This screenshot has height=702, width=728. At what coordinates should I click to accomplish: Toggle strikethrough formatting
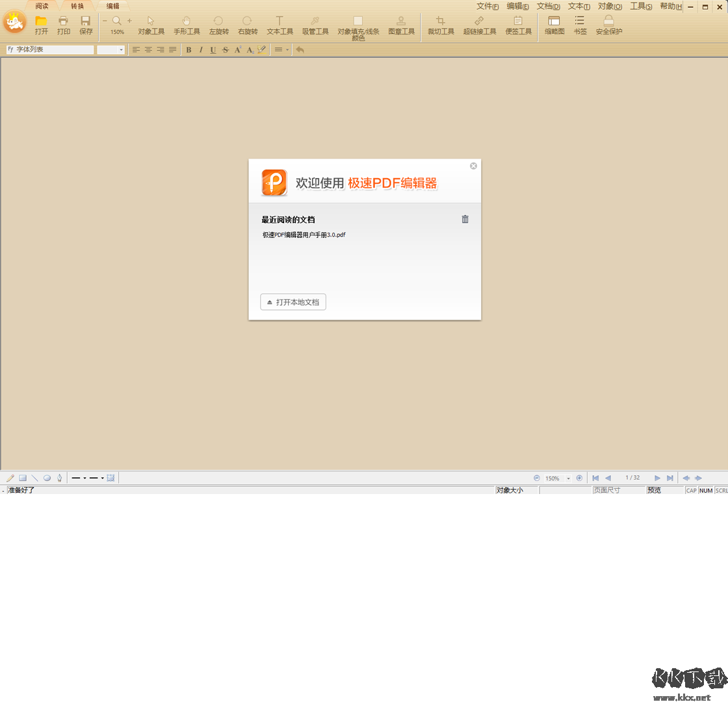pos(225,49)
